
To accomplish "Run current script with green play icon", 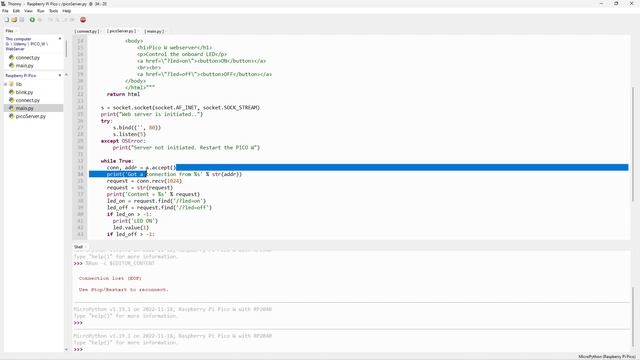I will click(x=32, y=20).
